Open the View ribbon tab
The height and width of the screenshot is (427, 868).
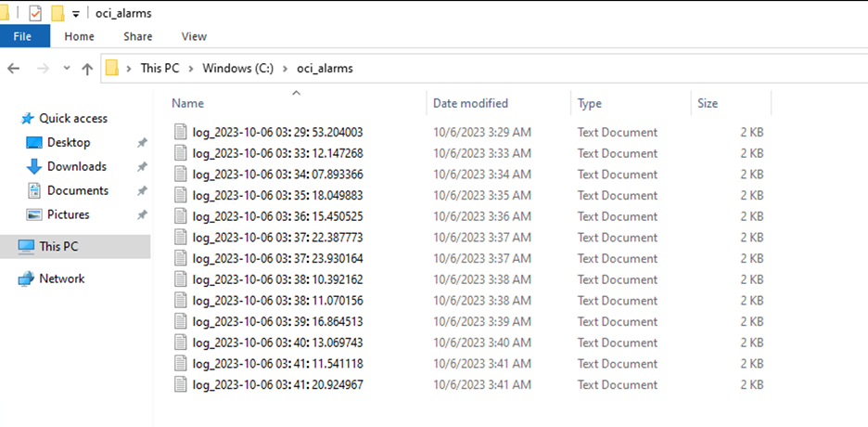point(194,36)
